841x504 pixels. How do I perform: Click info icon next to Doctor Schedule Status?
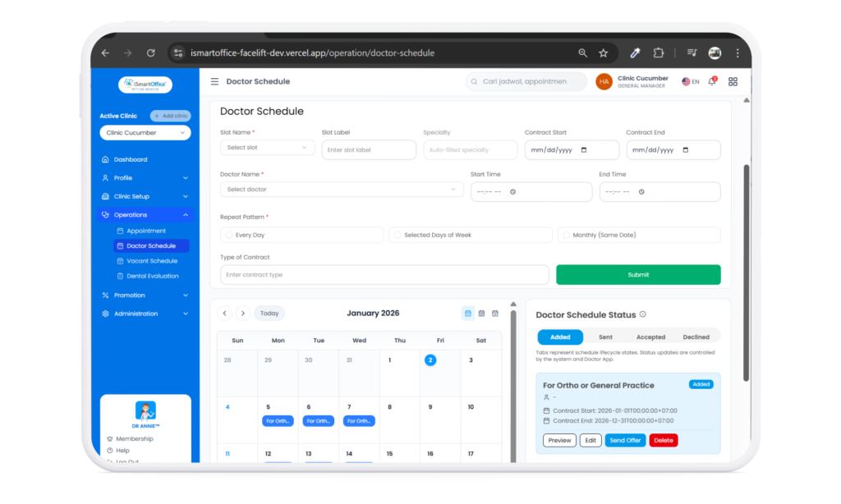coord(643,314)
